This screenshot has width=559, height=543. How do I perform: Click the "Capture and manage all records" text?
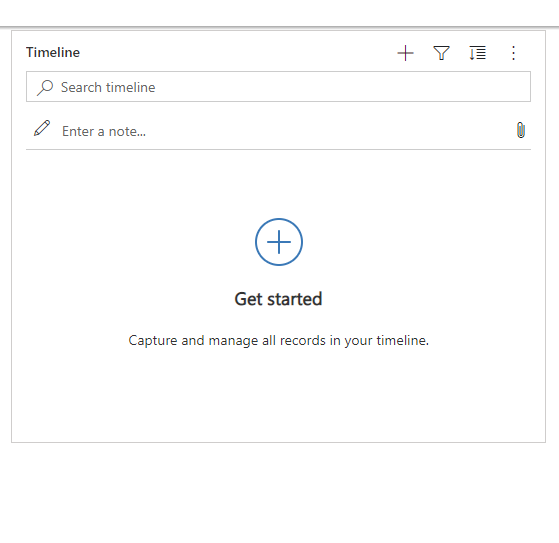tap(227, 340)
